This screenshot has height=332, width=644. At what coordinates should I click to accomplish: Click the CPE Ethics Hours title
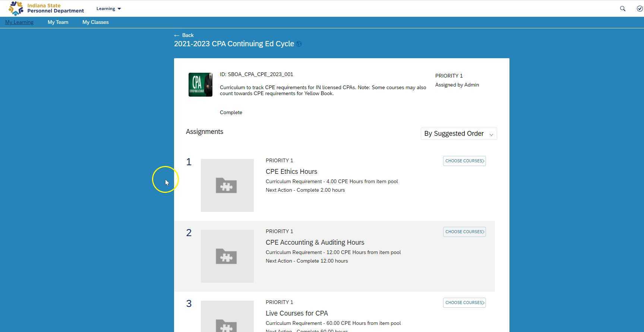tap(291, 172)
